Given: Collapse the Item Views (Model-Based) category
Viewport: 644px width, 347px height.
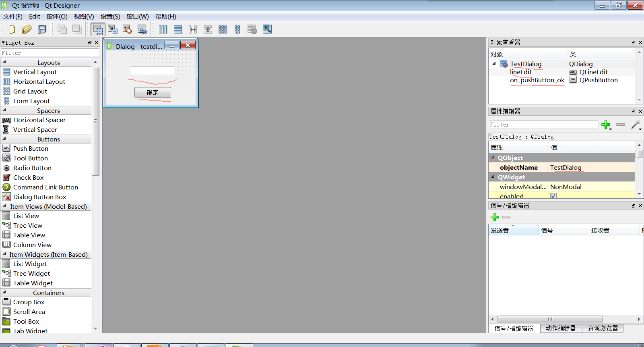Looking at the screenshot, I should 4,206.
